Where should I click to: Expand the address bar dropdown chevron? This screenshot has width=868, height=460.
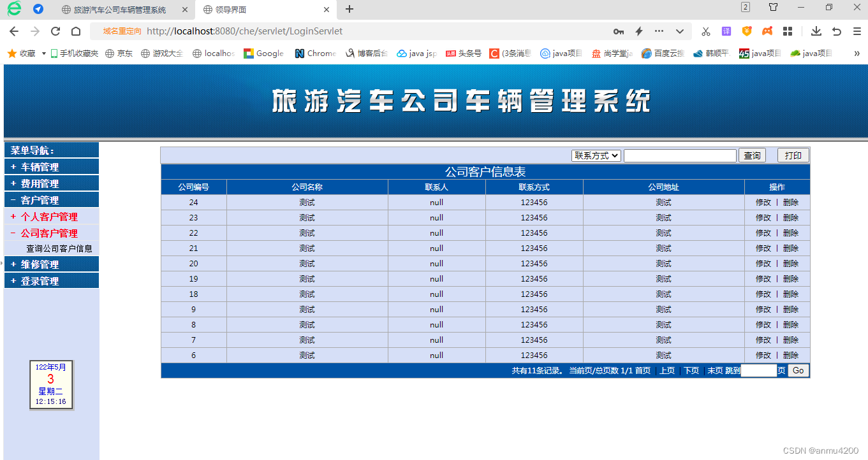click(x=680, y=31)
